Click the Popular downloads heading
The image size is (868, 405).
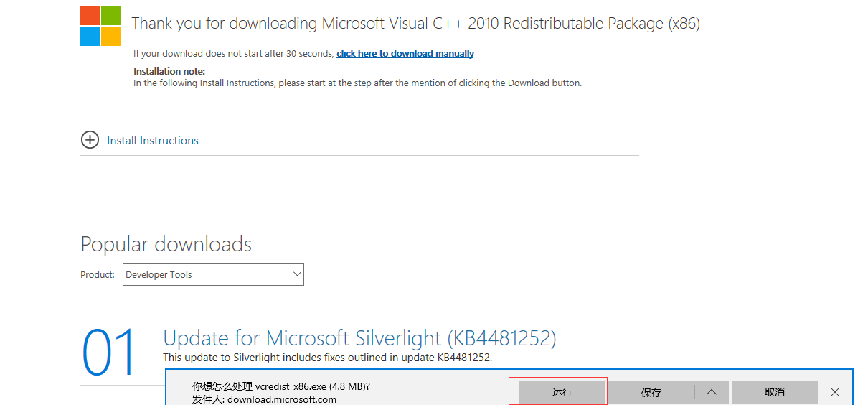[166, 244]
